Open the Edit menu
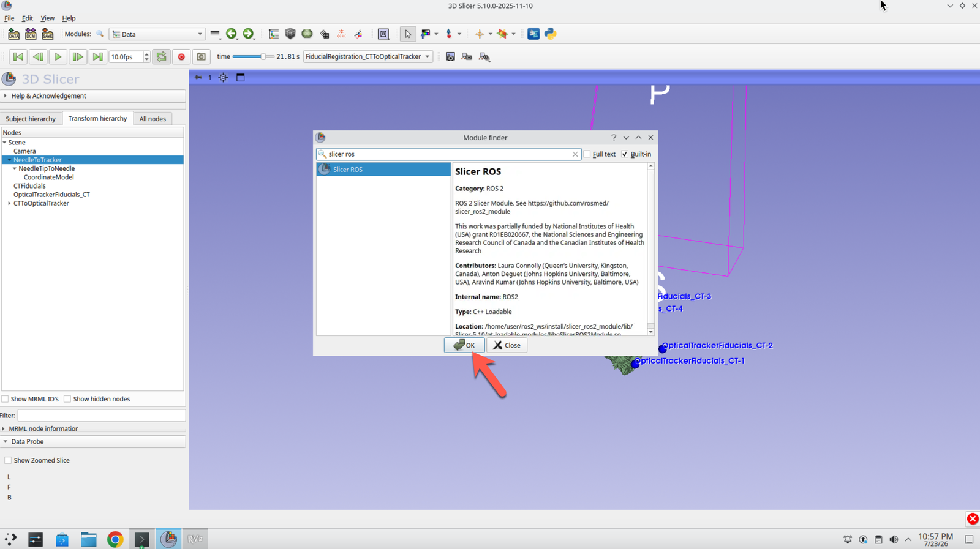Screen dimensions: 980x549 pos(28,18)
